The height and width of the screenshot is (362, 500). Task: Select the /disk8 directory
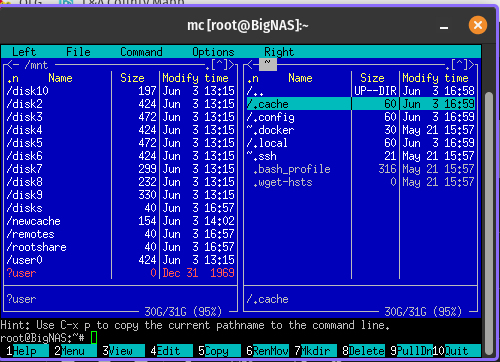(x=120, y=182)
